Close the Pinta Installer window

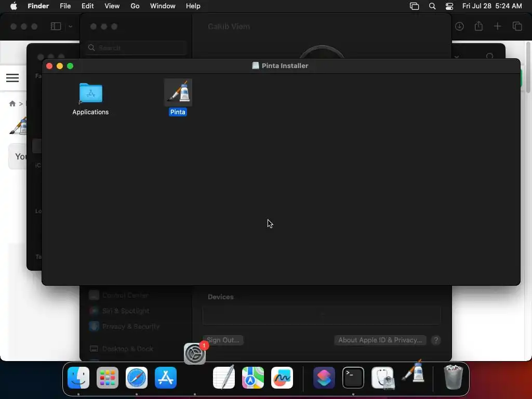(x=49, y=66)
